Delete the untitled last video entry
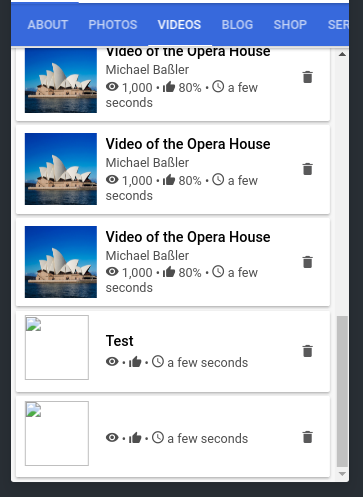Image resolution: width=363 pixels, height=497 pixels. [x=308, y=437]
